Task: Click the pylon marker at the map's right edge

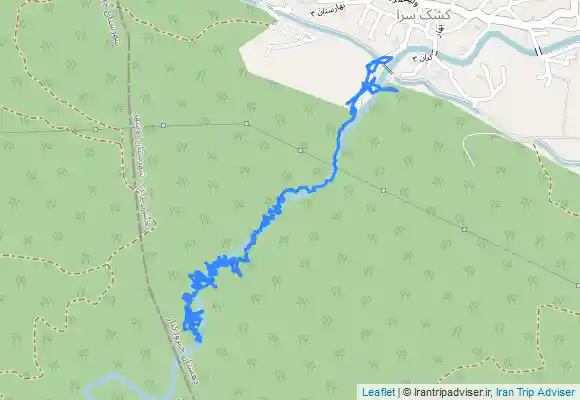Action: click(578, 285)
